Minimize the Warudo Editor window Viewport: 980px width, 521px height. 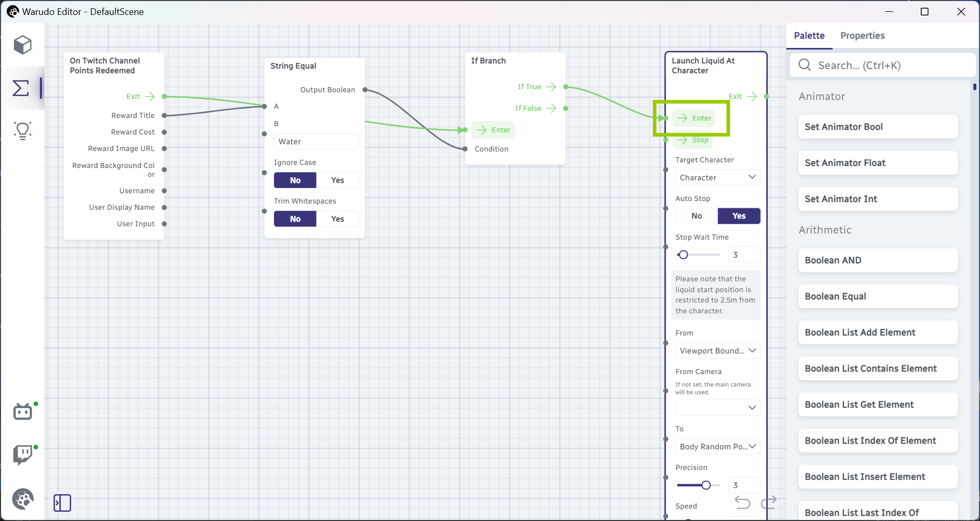pos(889,11)
